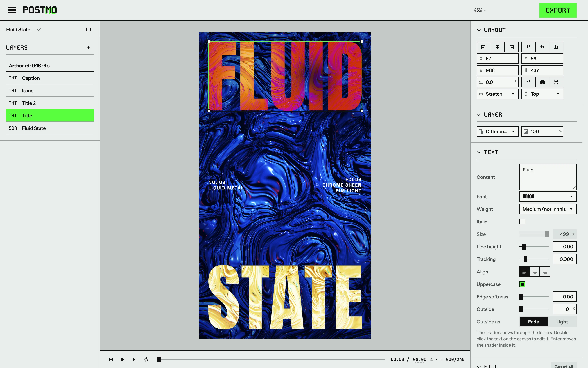The width and height of the screenshot is (588, 368).
Task: Select the Artboard 9:16 8 s row
Action: point(50,66)
